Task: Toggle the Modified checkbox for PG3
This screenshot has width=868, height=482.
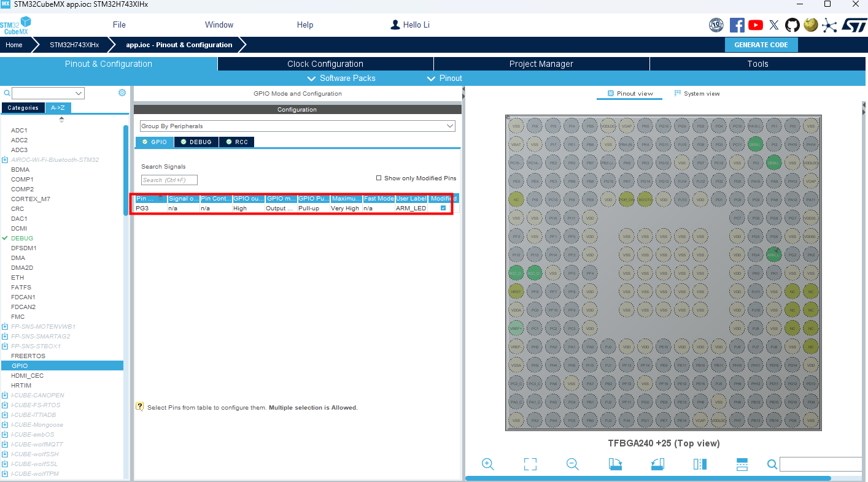Action: (x=443, y=208)
